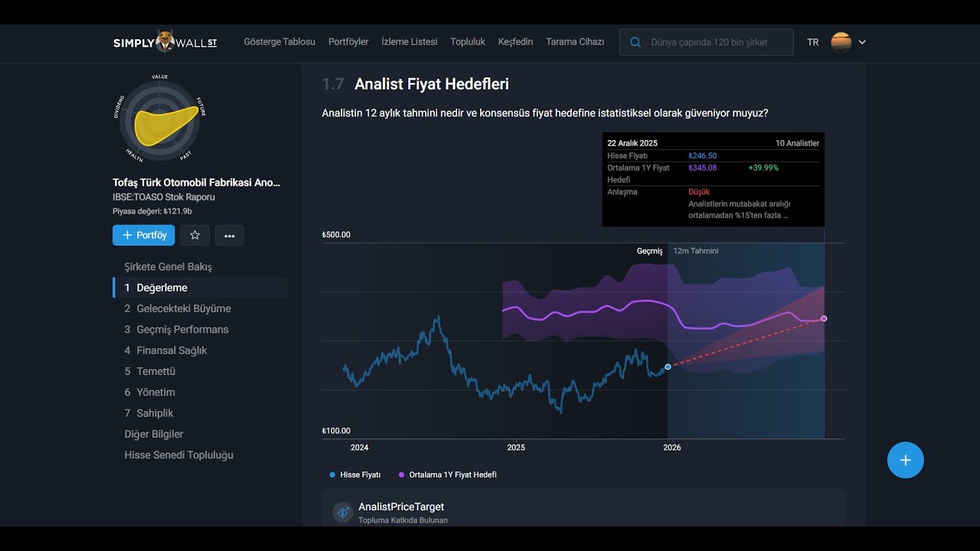The image size is (980, 551).
Task: Click the snowflake radar chart
Action: pyautogui.click(x=159, y=121)
